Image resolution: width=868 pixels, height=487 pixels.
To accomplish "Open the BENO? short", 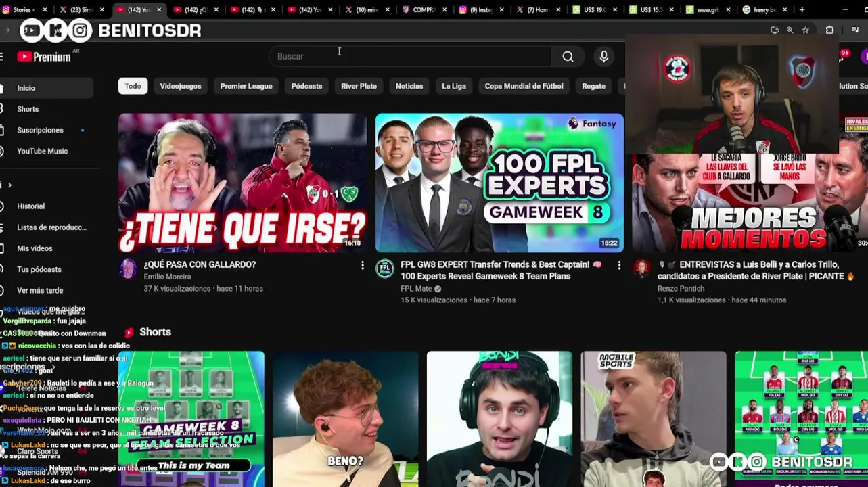I will pyautogui.click(x=346, y=419).
